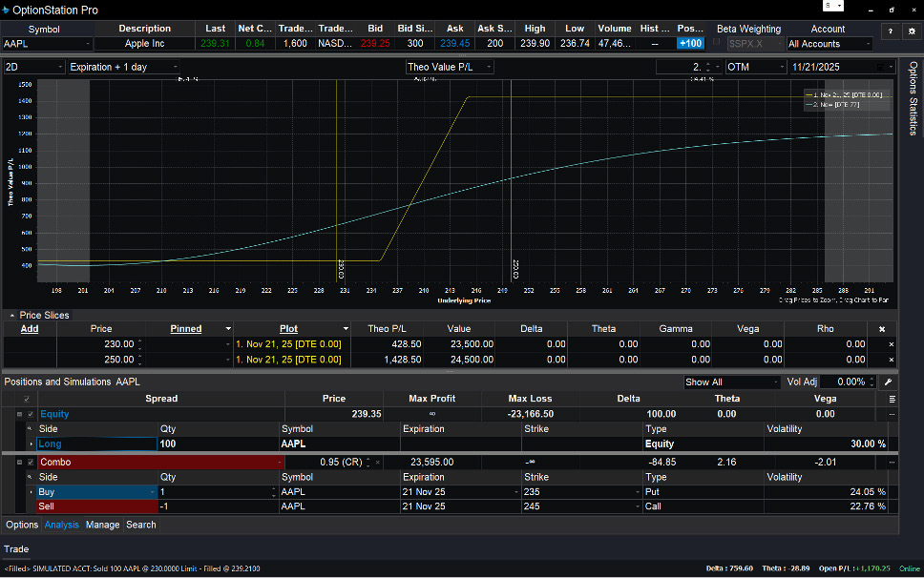Click the Vol Adj percentage stepper
This screenshot has height=578, width=924.
click(871, 382)
